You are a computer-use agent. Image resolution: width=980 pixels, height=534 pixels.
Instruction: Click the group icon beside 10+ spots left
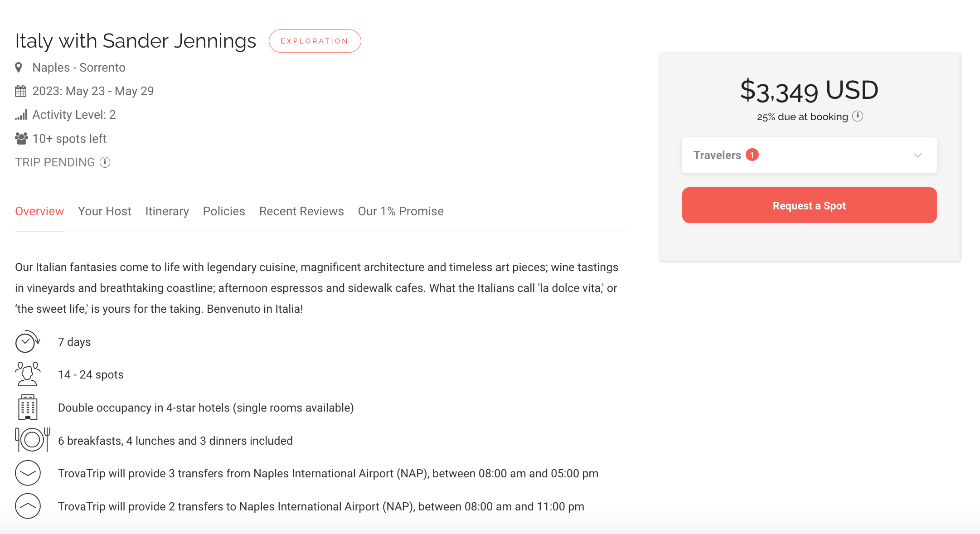tap(21, 138)
